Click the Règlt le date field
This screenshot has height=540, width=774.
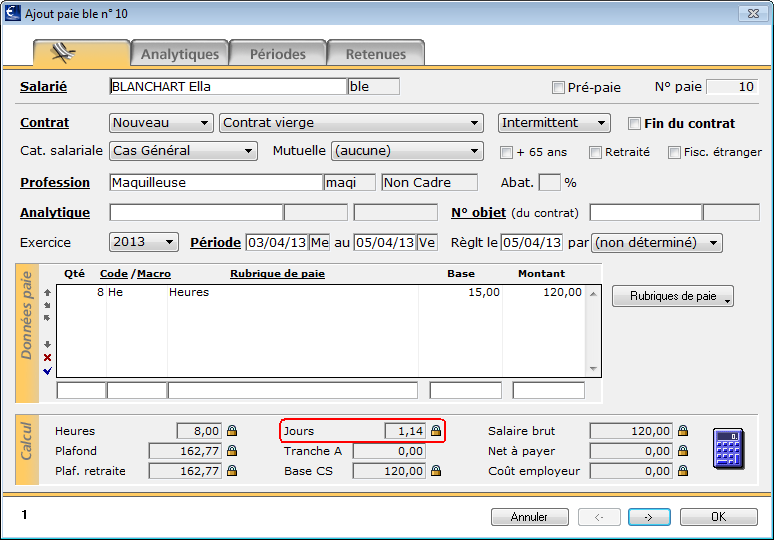tap(532, 243)
